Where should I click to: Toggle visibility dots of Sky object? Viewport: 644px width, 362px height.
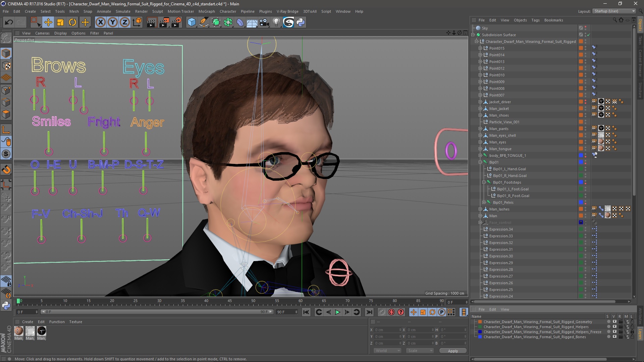click(586, 28)
